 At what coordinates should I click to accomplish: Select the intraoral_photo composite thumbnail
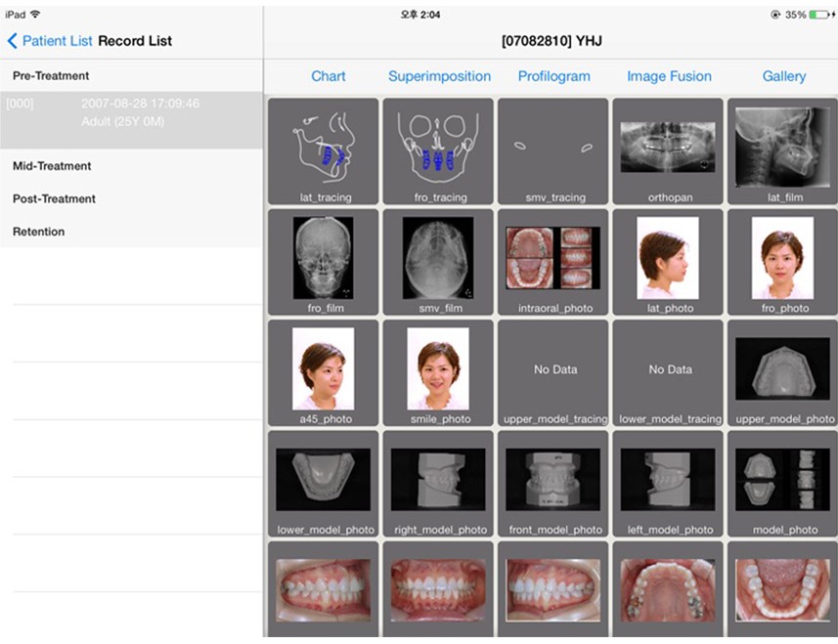click(x=553, y=261)
